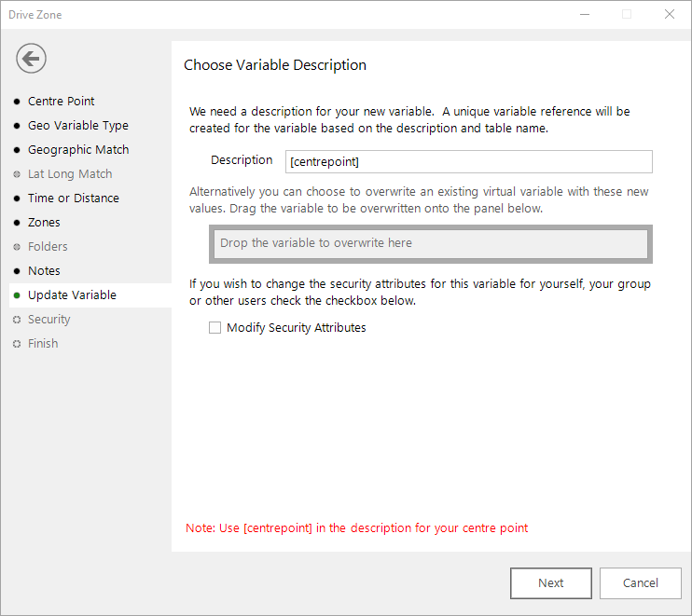
Task: Click the Lat Long Match step
Action: pos(70,174)
